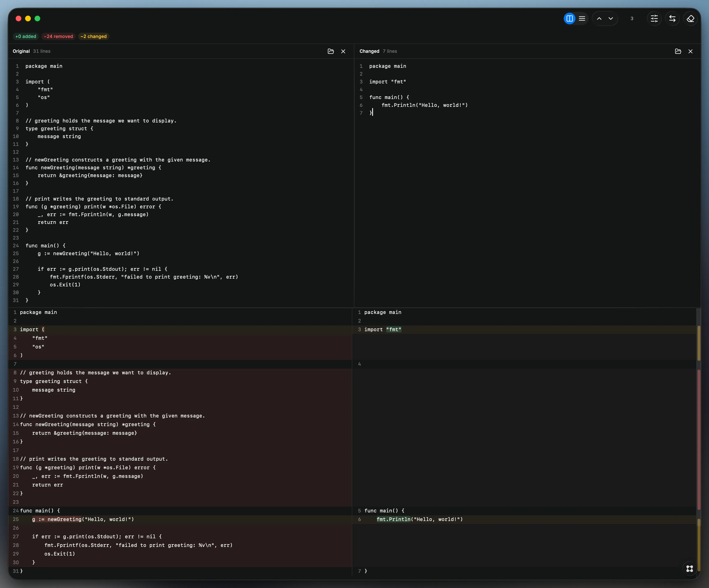This screenshot has width=709, height=588.
Task: Click the Original pane title
Action: click(x=21, y=51)
